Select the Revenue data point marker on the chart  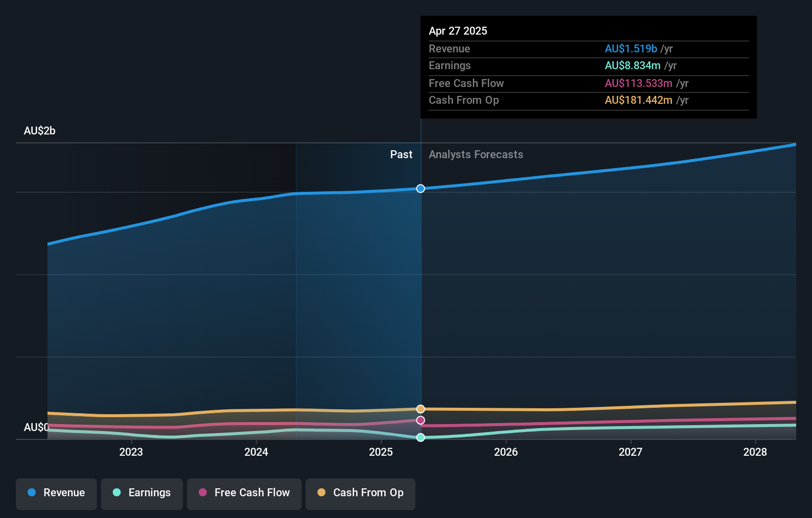[x=420, y=188]
